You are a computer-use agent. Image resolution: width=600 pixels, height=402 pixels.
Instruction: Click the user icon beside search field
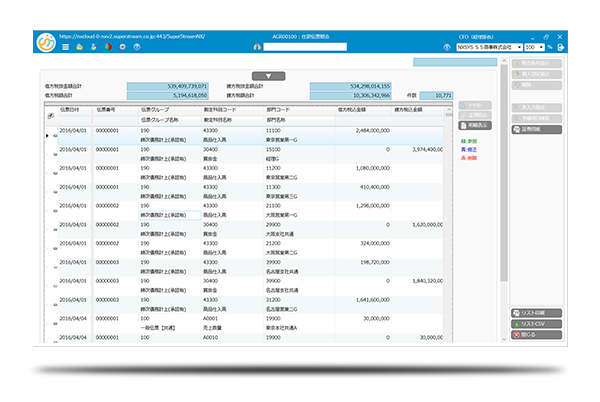pyautogui.click(x=259, y=47)
